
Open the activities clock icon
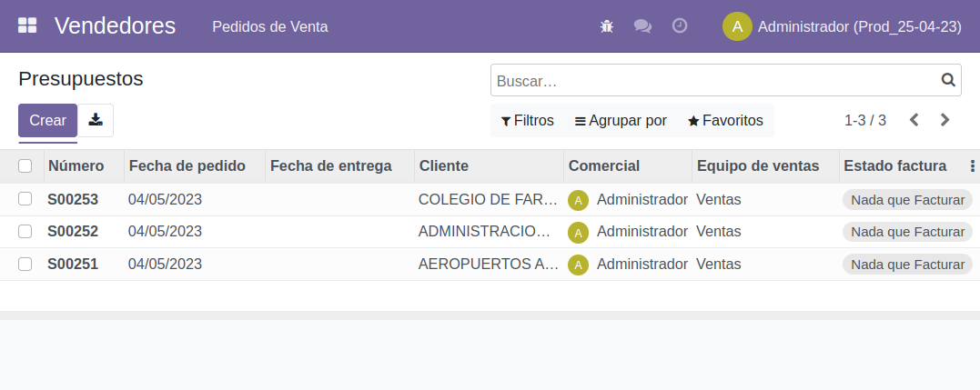[680, 26]
